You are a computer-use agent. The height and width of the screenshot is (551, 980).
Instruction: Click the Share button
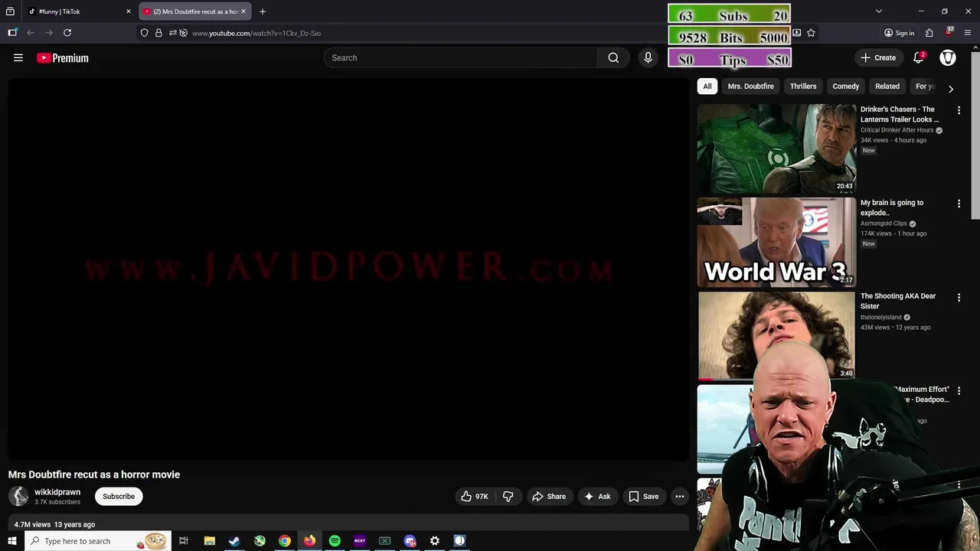549,497
